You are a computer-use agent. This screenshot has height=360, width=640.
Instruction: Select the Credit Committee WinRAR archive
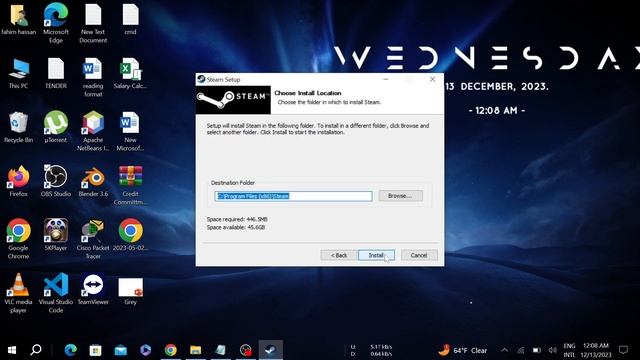click(x=130, y=185)
